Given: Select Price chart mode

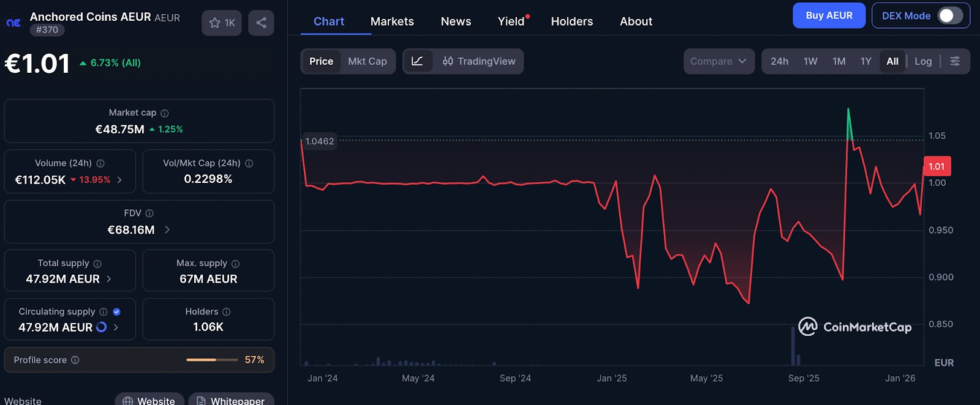Looking at the screenshot, I should tap(321, 61).
